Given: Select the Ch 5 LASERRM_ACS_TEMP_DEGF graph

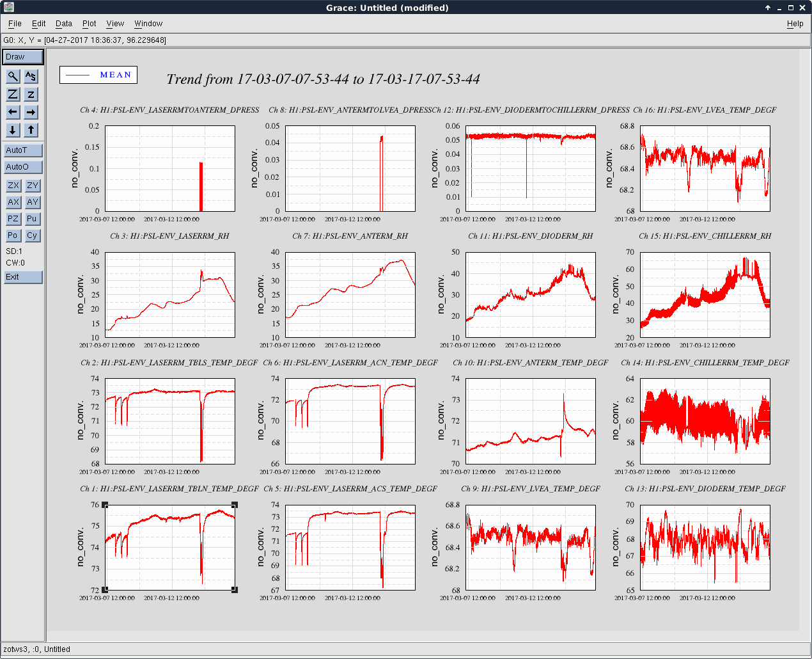Looking at the screenshot, I should (x=350, y=547).
